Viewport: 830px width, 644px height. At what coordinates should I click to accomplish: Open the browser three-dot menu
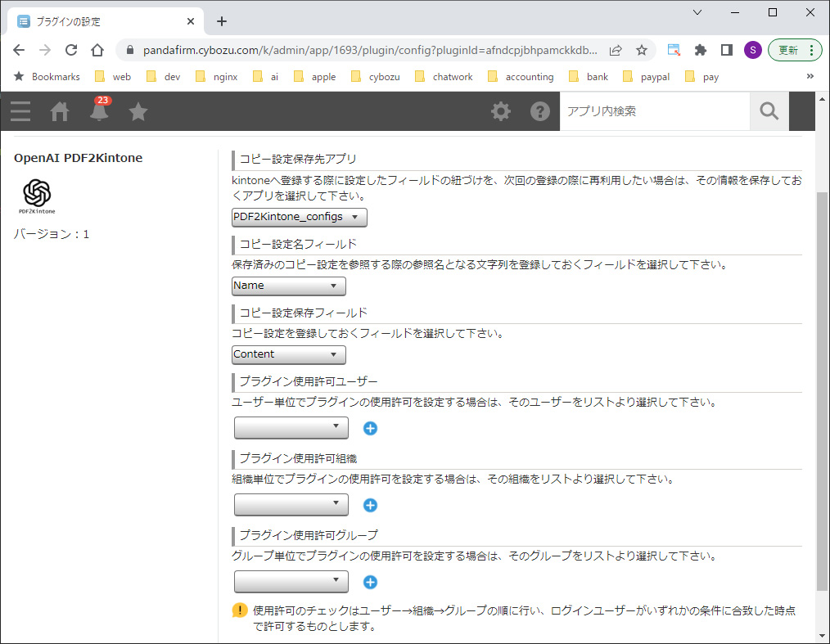[812, 50]
